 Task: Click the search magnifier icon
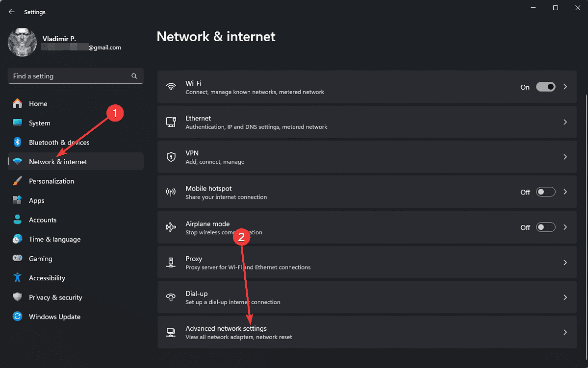134,76
